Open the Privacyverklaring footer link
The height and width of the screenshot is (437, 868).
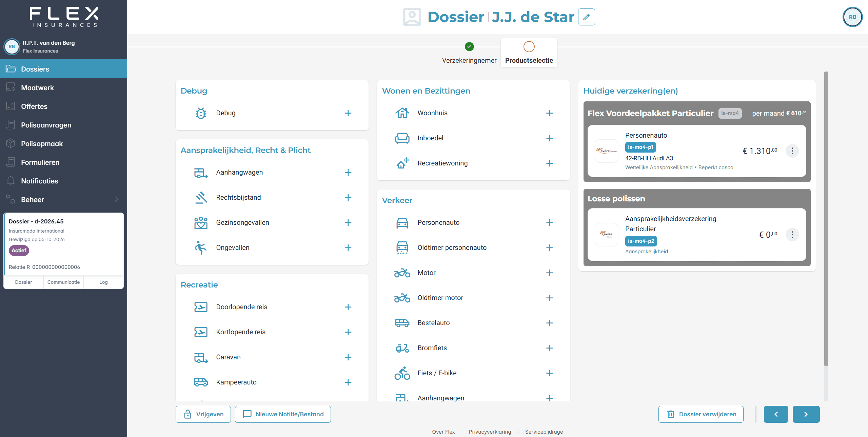point(490,432)
